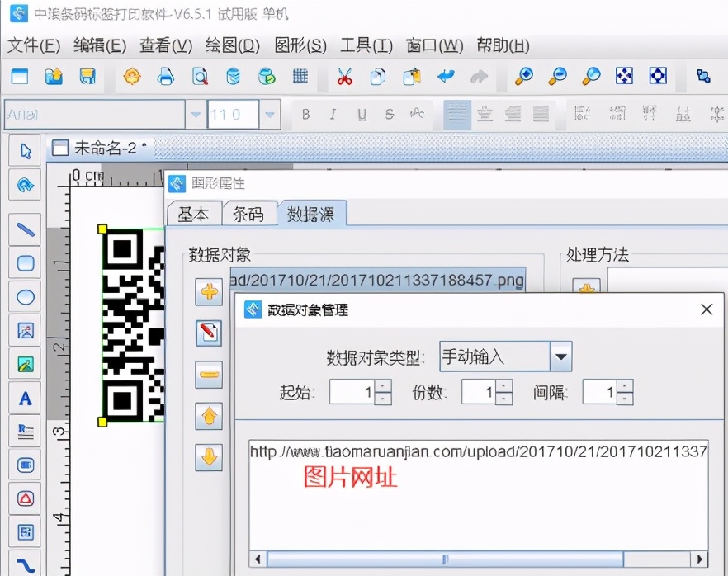This screenshot has width=728, height=576.
Task: Increase 间隔 value with up stepper
Action: [625, 385]
